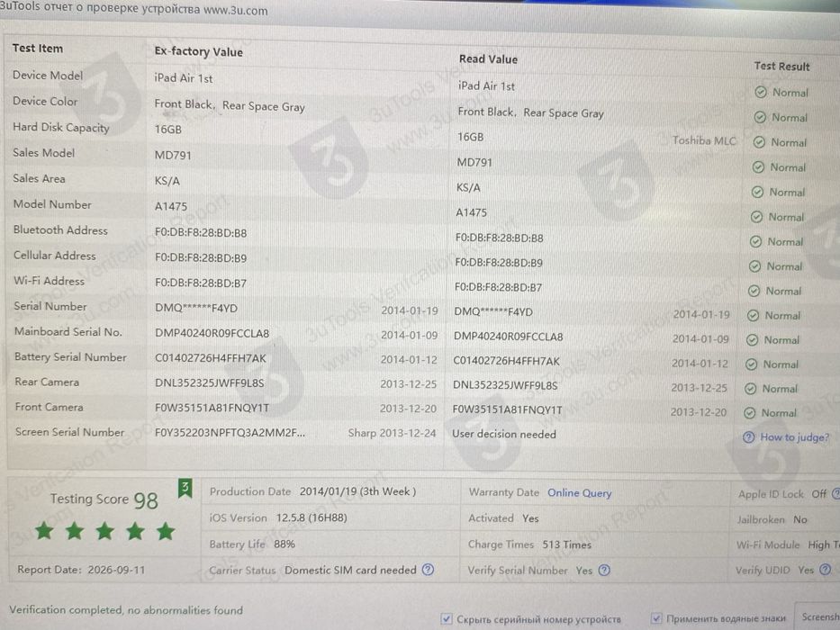
Task: Click the Normal check icon for Rear Camera
Action: coord(751,389)
